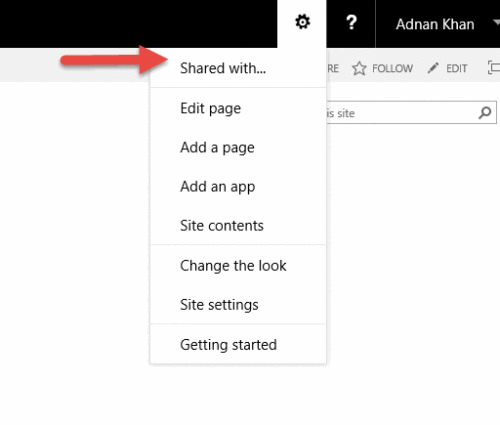500x425 pixels.
Task: Expand the arrow beside Adnan Khan
Action: pyautogui.click(x=496, y=23)
